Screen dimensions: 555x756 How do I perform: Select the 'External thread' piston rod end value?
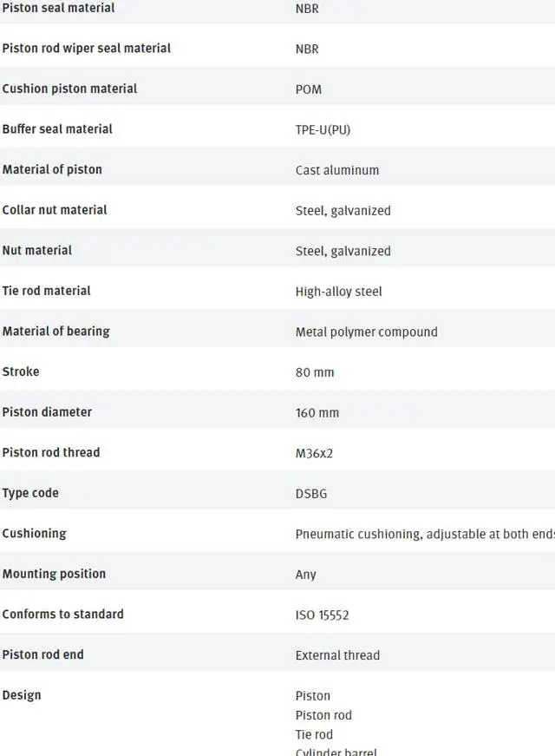337,655
